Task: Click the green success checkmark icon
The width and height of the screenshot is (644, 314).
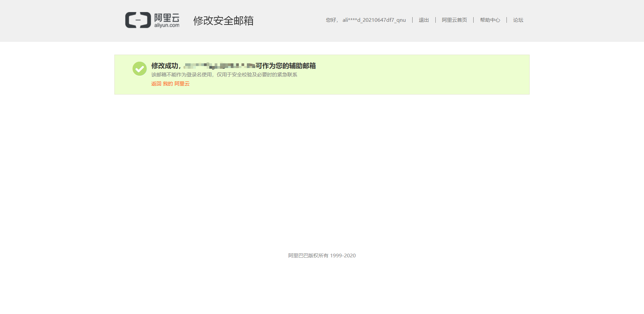Action: (140, 69)
